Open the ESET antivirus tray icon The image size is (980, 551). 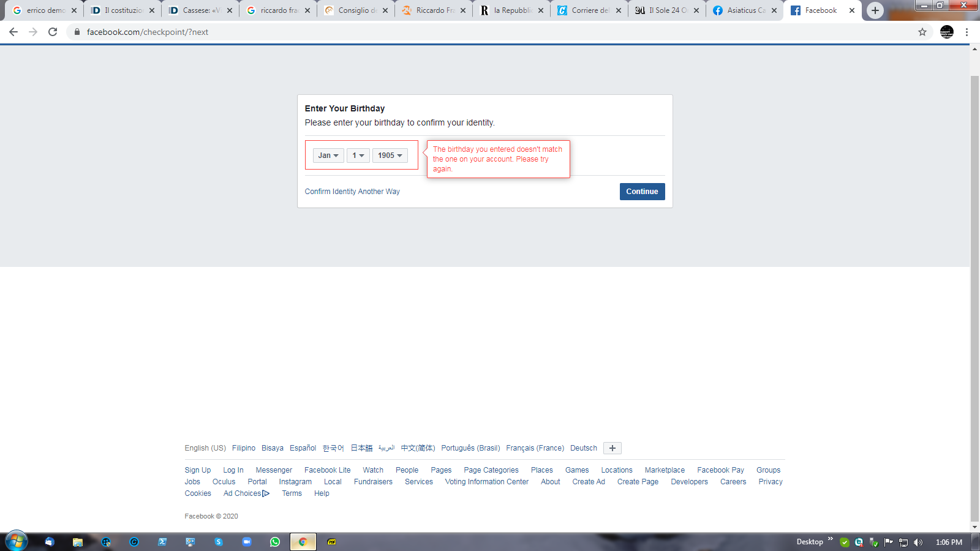[859, 542]
